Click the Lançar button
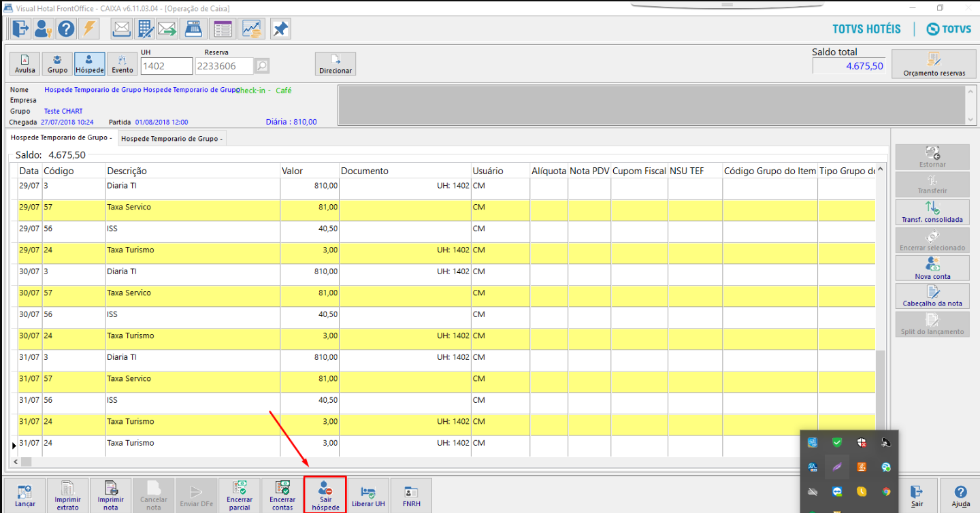The width and height of the screenshot is (980, 513). (25, 495)
